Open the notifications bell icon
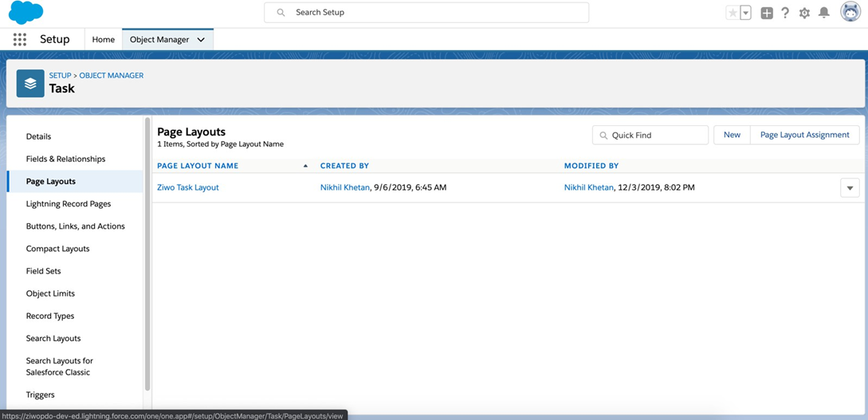The height and width of the screenshot is (420, 868). pos(824,13)
